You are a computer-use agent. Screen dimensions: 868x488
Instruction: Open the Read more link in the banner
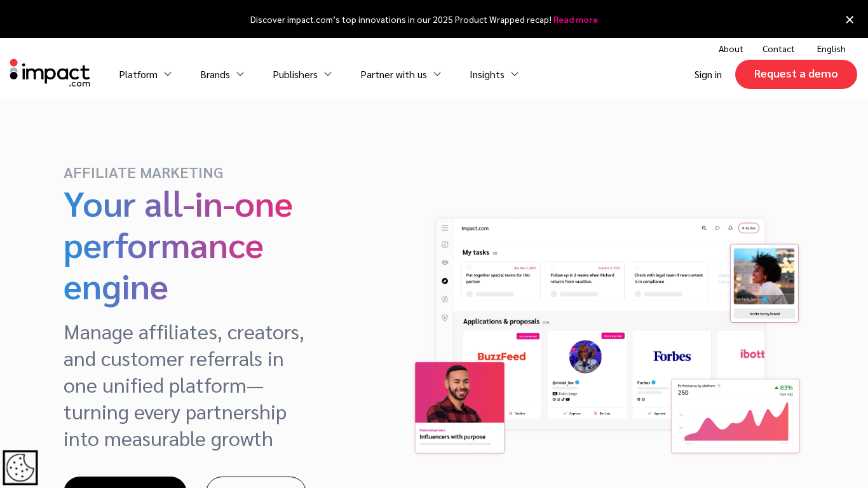pyautogui.click(x=575, y=20)
